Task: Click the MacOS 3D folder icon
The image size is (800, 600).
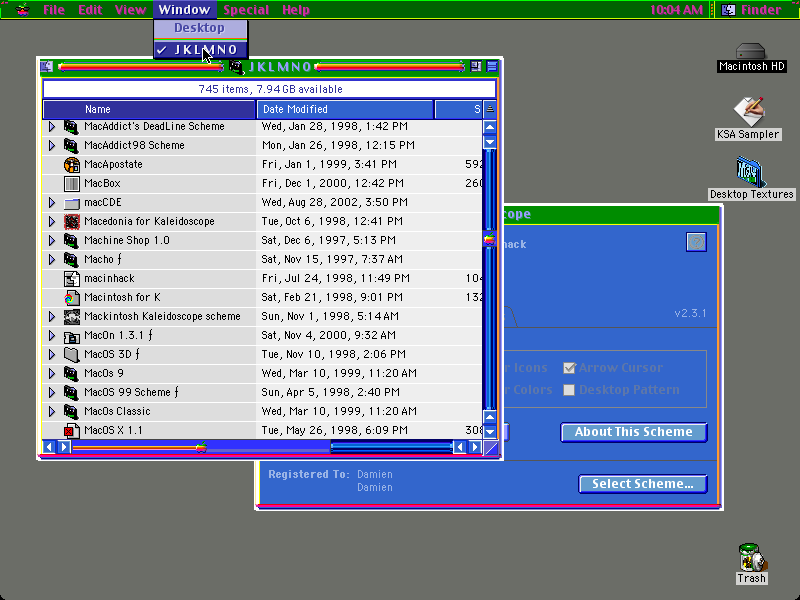Action: coord(71,355)
